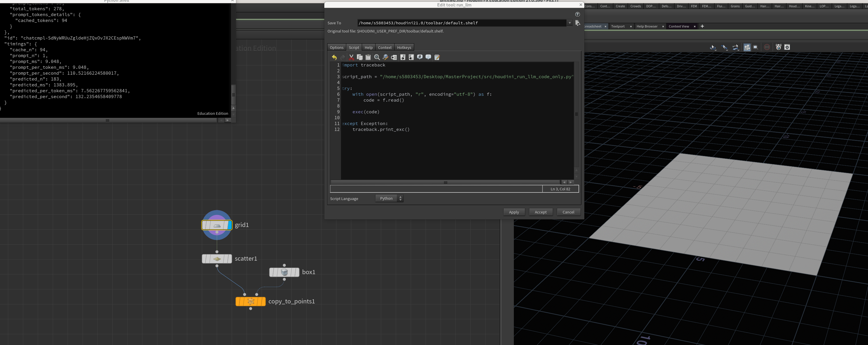Close the Textport pane tab
The height and width of the screenshot is (345, 868).
coord(631,26)
